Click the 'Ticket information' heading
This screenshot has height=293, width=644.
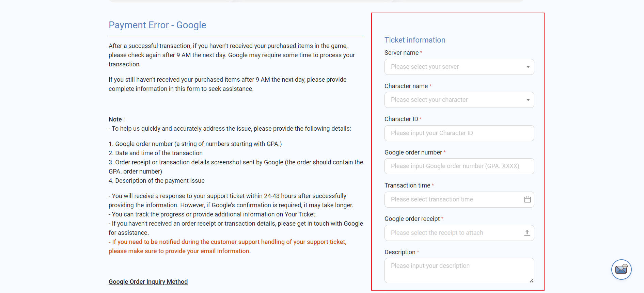pos(415,40)
